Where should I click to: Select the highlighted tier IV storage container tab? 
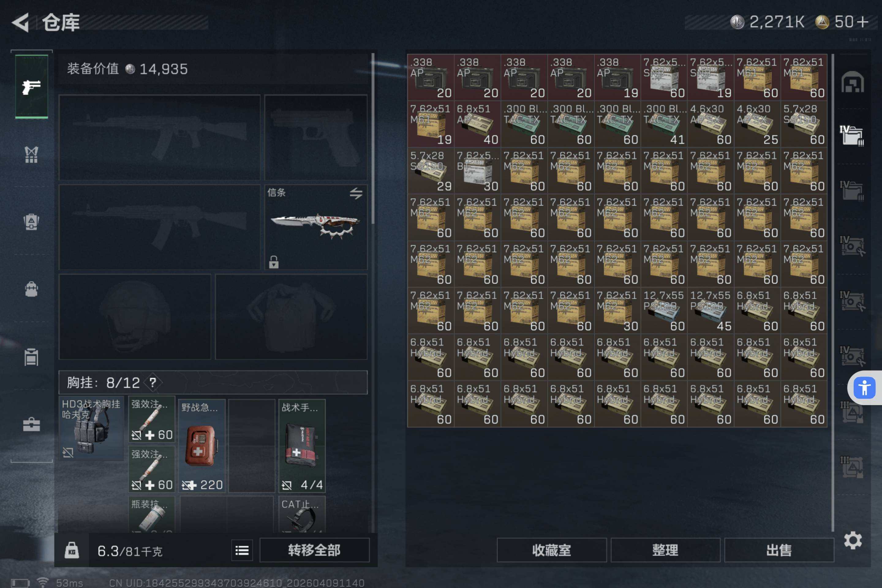tap(852, 135)
